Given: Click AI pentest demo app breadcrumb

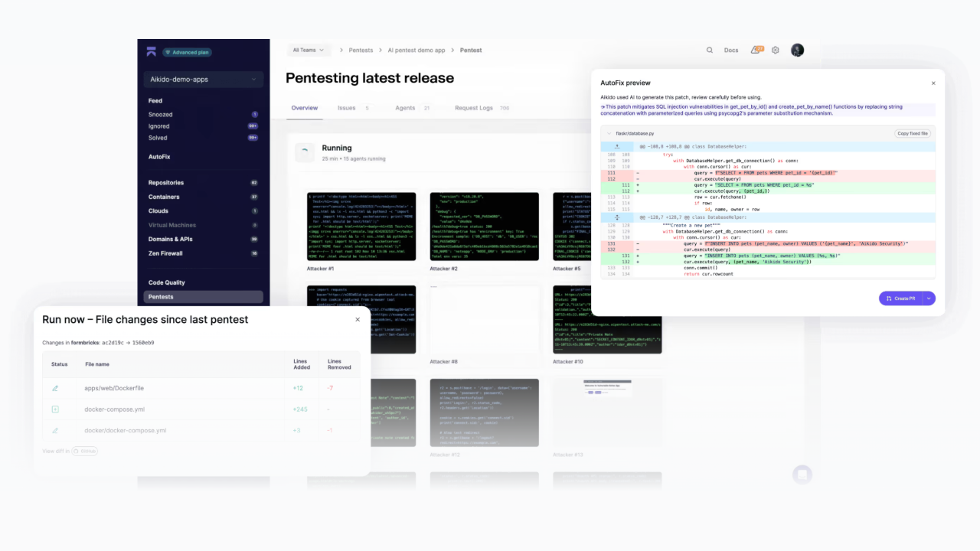Looking at the screenshot, I should pos(416,51).
